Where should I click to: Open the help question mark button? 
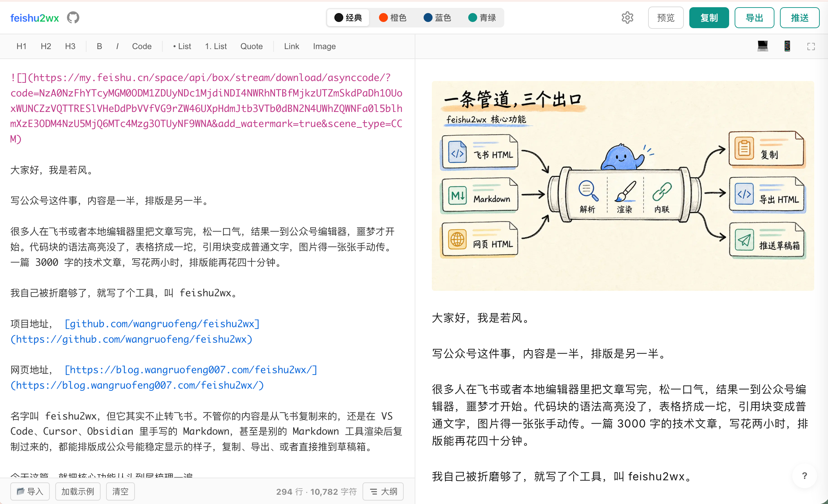coord(804,476)
